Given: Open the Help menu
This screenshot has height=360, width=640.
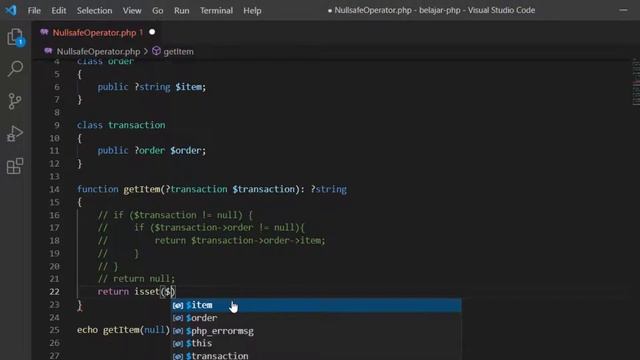Looking at the screenshot, I should [x=252, y=11].
